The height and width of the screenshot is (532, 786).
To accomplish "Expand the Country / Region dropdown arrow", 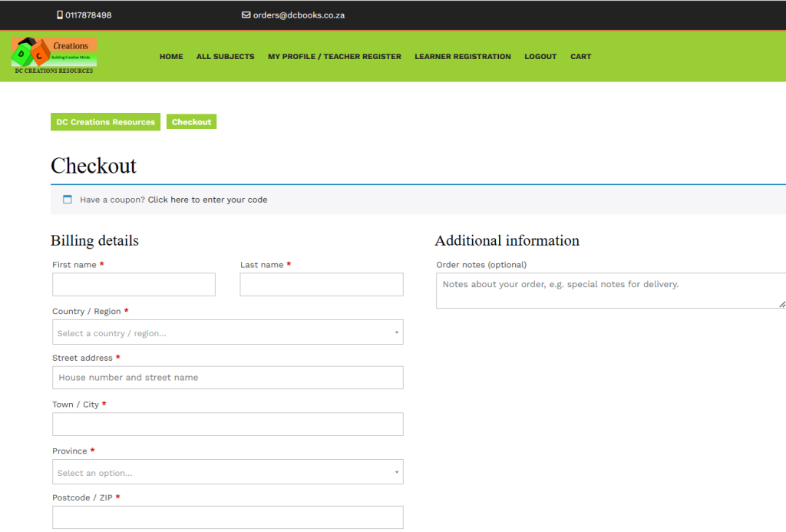I will click(x=397, y=332).
